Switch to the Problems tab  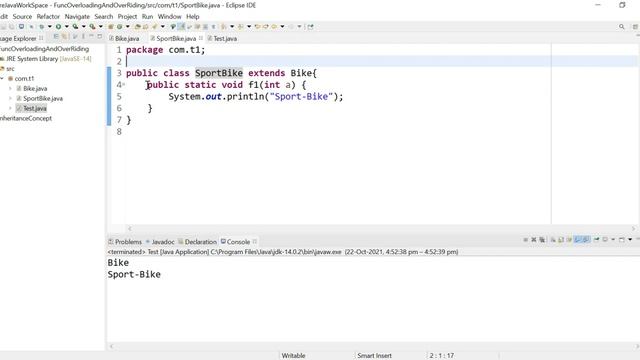[x=125, y=242]
